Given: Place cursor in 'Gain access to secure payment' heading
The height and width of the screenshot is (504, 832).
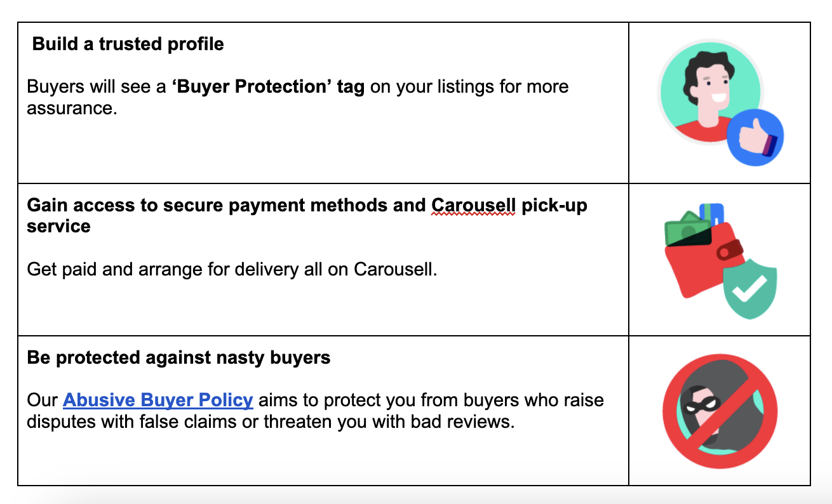Looking at the screenshot, I should [x=307, y=216].
